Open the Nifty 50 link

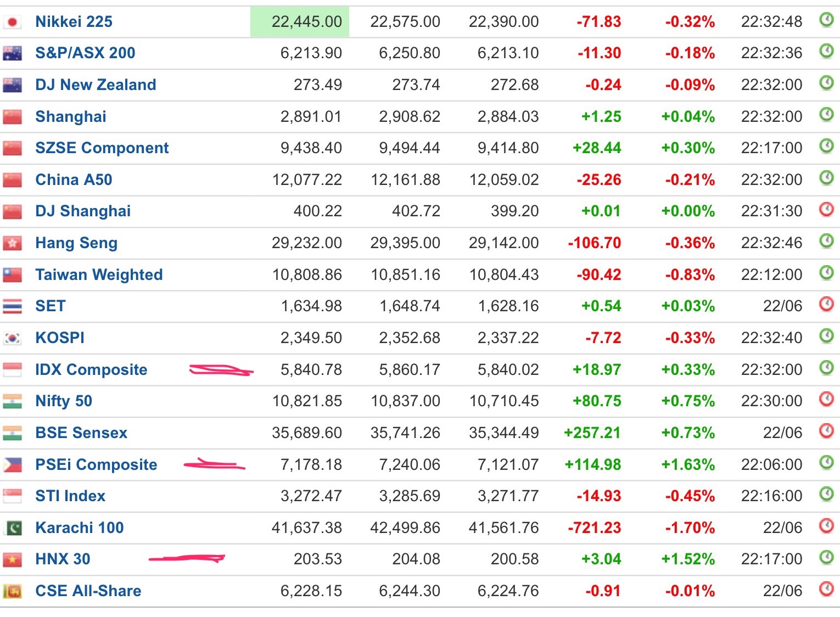64,401
